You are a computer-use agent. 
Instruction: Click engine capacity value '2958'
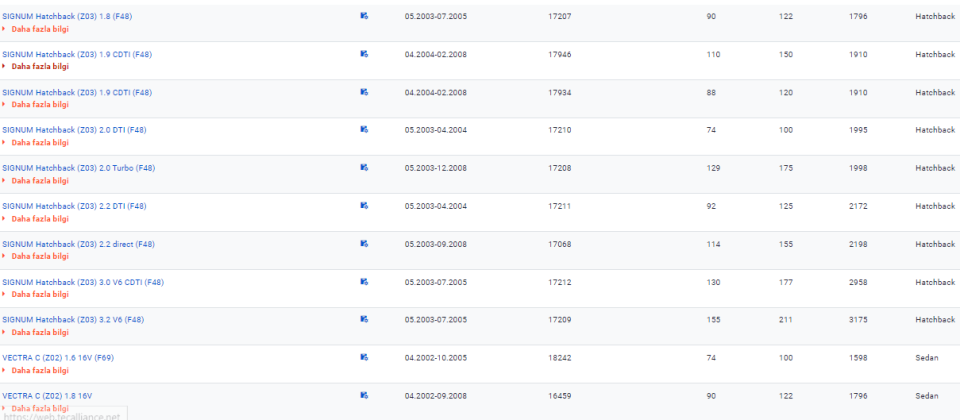858,282
